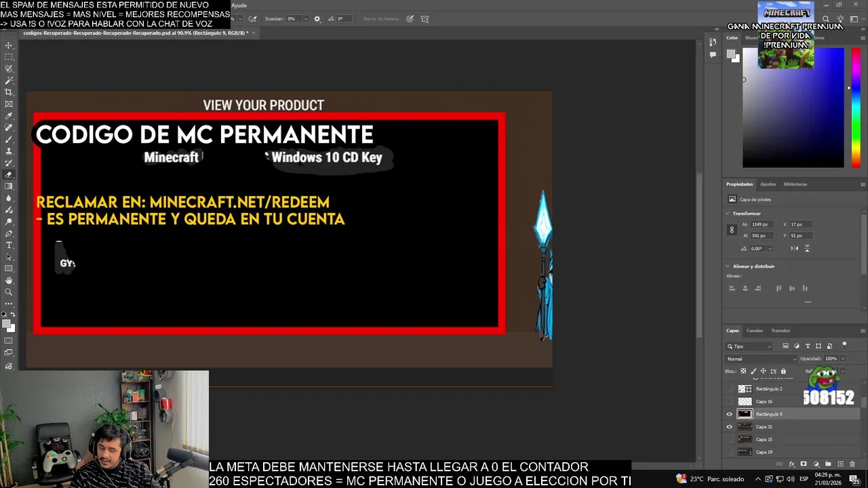Select the Zoom tool
Image resolution: width=868 pixels, height=488 pixels.
point(9,292)
